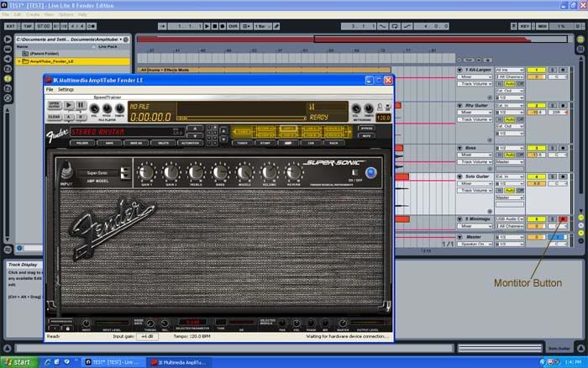Click the AUTOMATION button in AmpliTube
The image size is (588, 368).
[x=190, y=143]
